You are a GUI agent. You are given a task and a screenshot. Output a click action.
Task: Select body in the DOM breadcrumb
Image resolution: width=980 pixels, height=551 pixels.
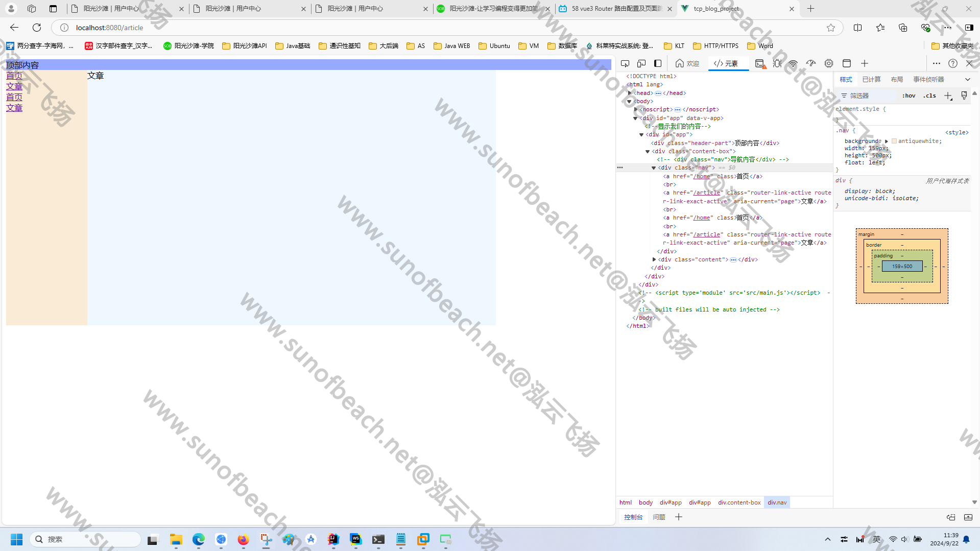(x=646, y=502)
